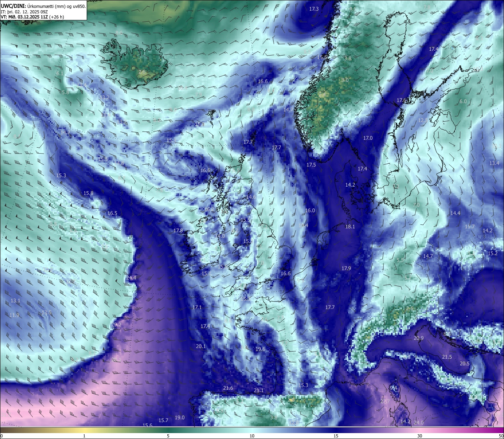Image resolution: width=504 pixels, height=439 pixels.
Task: Click the 0 tick label on the color scale
Action: tap(2, 436)
